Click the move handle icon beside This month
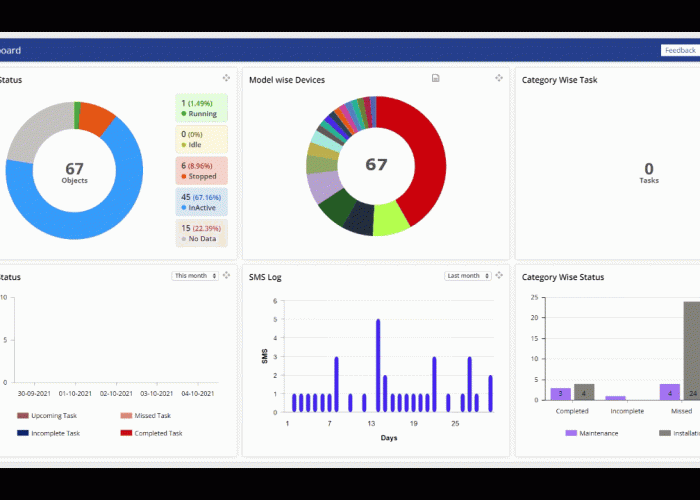 point(227,276)
